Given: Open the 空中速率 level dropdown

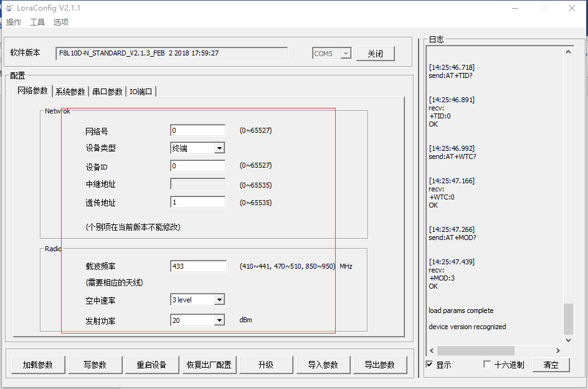Looking at the screenshot, I should [x=219, y=300].
